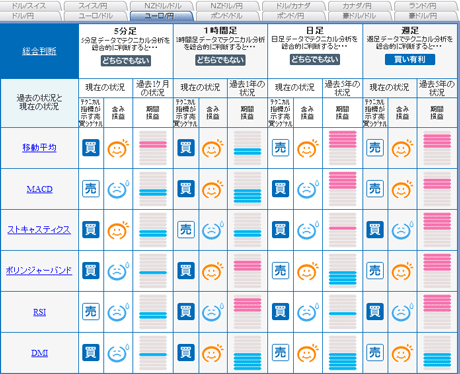Click the MACD 1時間足 smiling sun face

(213, 189)
